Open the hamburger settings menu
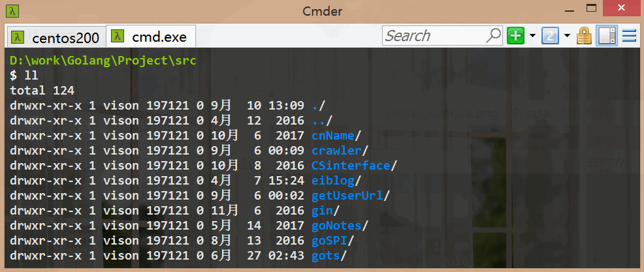The image size is (644, 272). point(629,36)
